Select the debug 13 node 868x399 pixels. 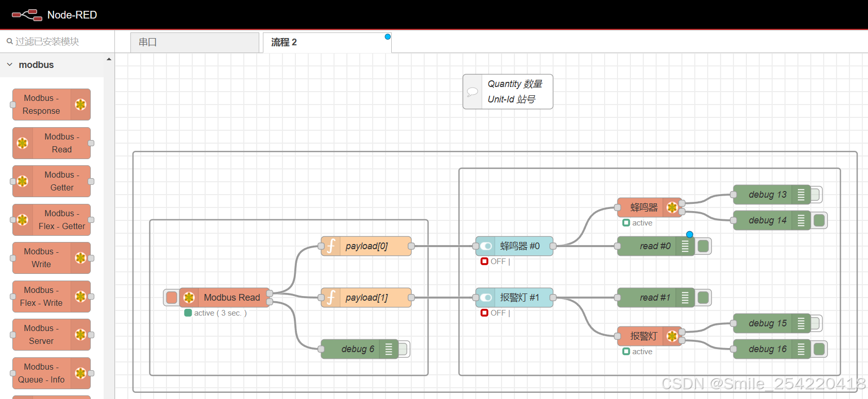772,195
